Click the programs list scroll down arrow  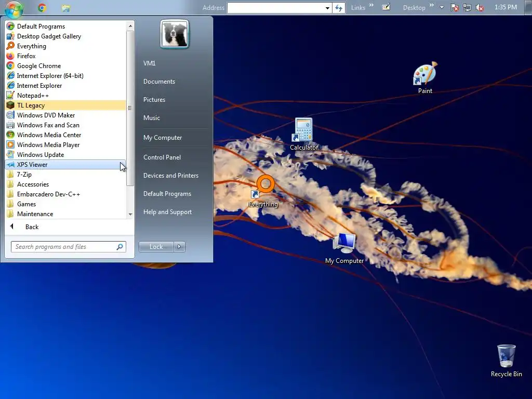coord(130,215)
